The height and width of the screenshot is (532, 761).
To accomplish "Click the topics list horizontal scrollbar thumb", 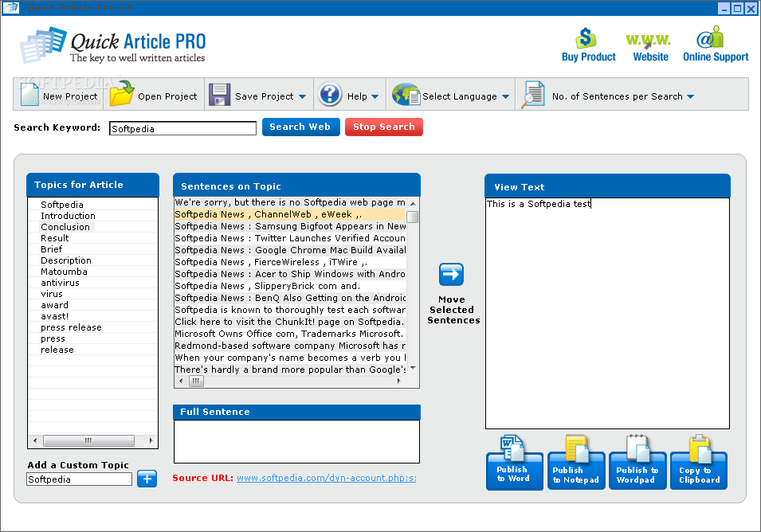I will pos(88,441).
